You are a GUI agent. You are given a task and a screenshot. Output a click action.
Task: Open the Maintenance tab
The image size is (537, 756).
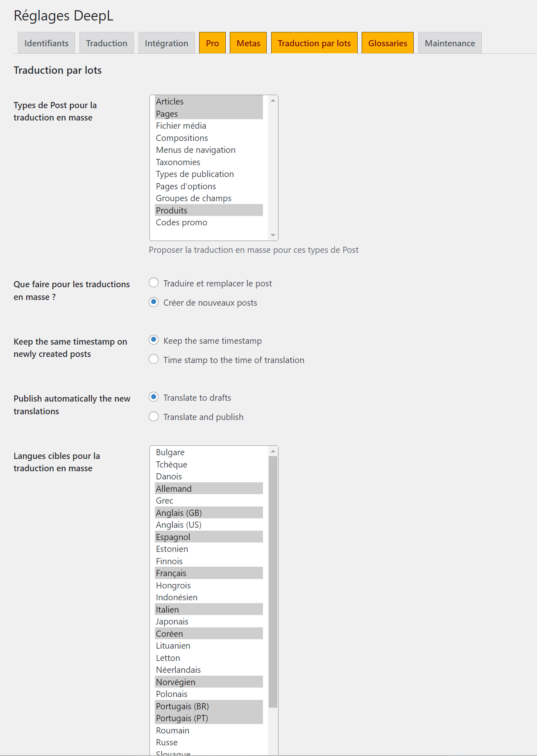450,43
